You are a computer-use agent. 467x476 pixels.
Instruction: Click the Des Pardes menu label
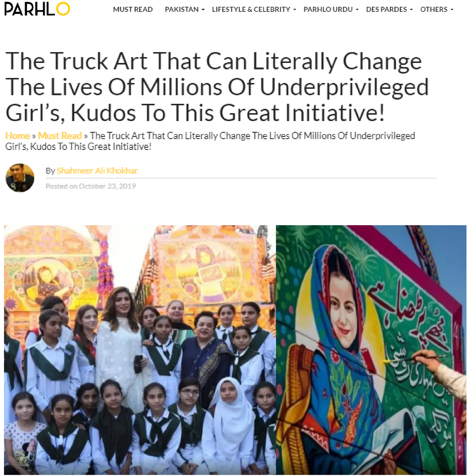pyautogui.click(x=386, y=9)
